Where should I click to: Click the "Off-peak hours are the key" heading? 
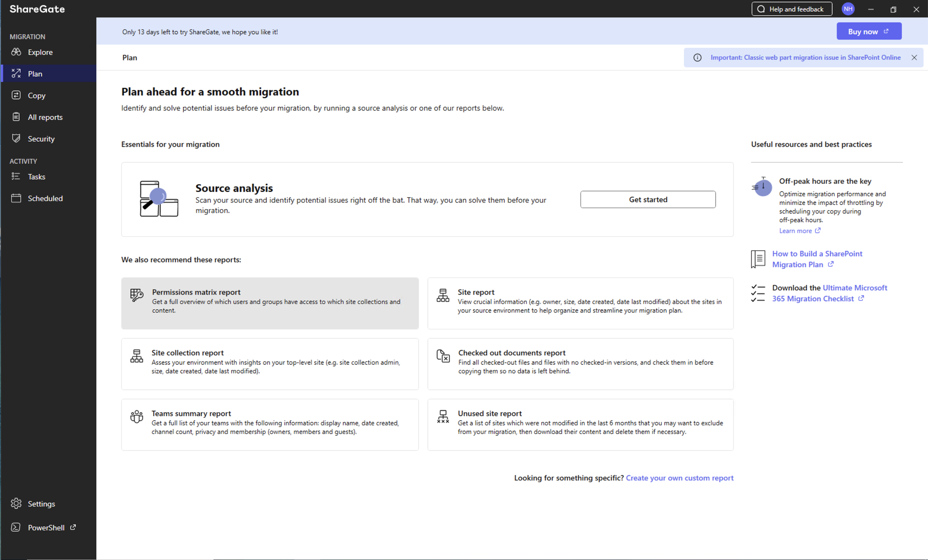coord(825,181)
